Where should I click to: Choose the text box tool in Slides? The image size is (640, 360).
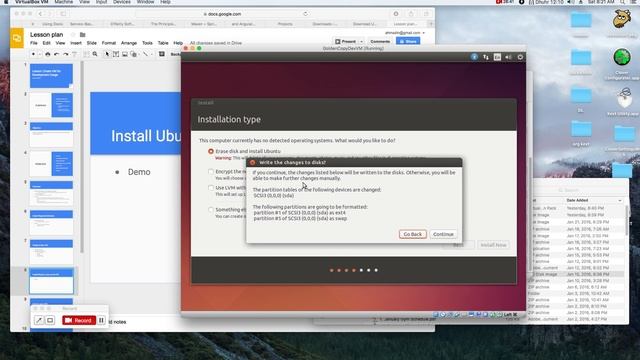point(116,54)
